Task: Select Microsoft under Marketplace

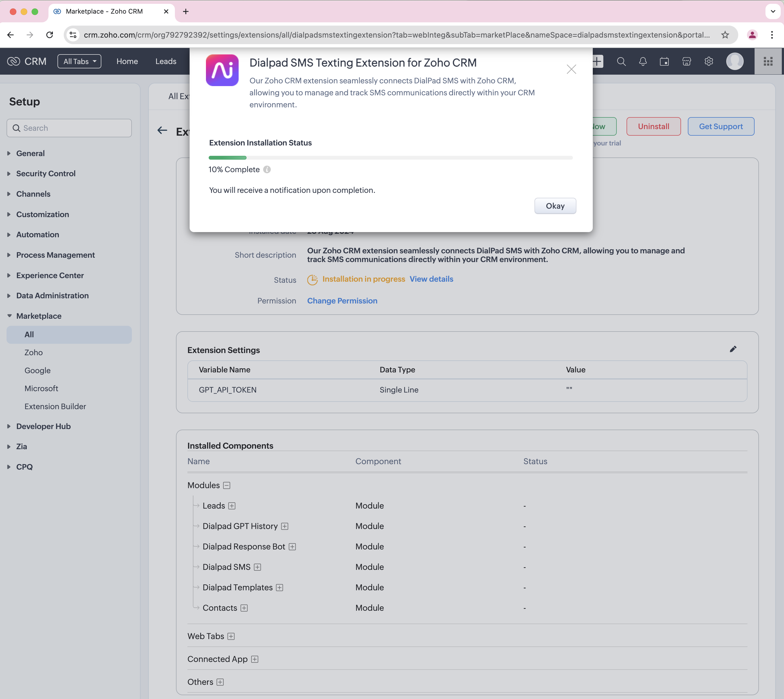Action: (41, 389)
